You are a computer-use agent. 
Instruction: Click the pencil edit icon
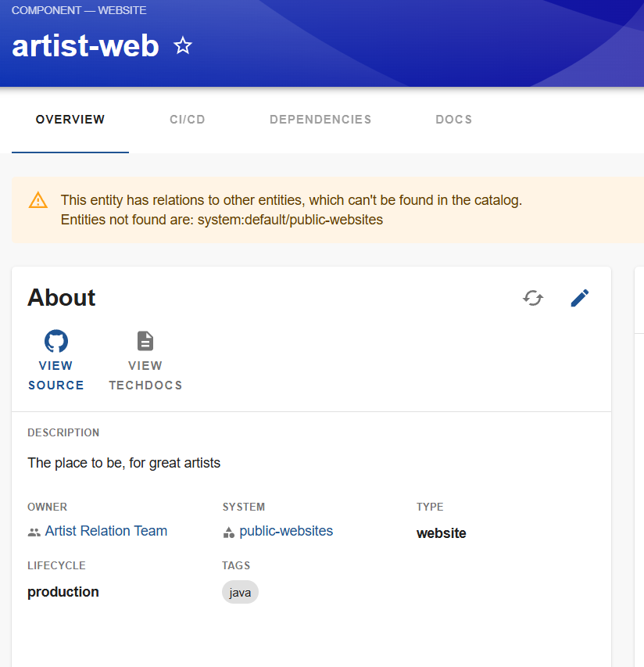pyautogui.click(x=580, y=298)
